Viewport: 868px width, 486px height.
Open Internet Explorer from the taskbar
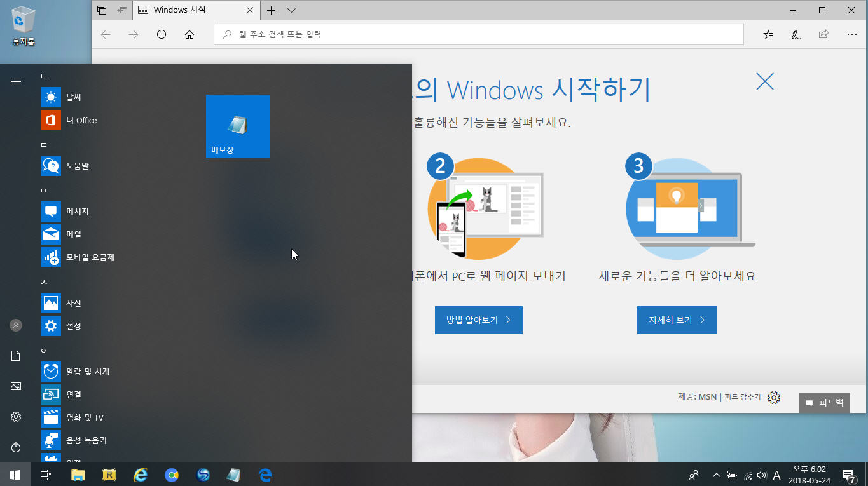point(141,475)
